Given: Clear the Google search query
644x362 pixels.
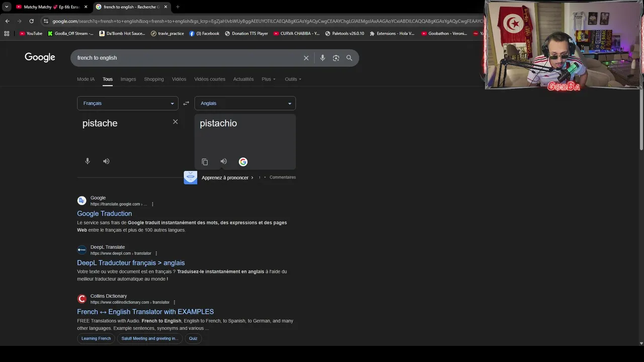Looking at the screenshot, I should 306,58.
